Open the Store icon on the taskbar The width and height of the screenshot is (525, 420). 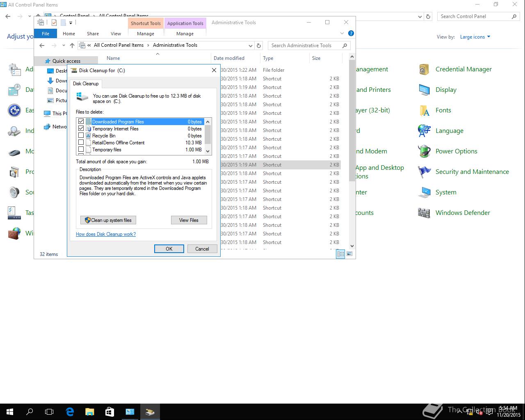point(110,411)
